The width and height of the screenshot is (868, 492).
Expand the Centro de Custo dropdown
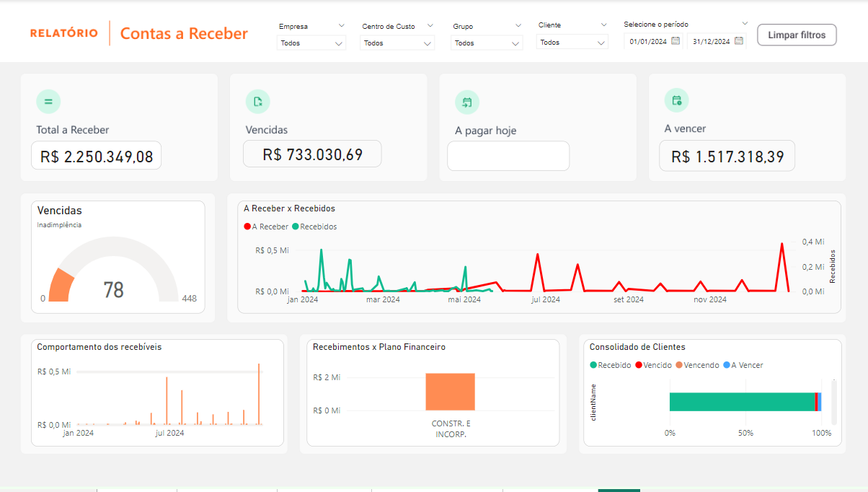click(397, 43)
